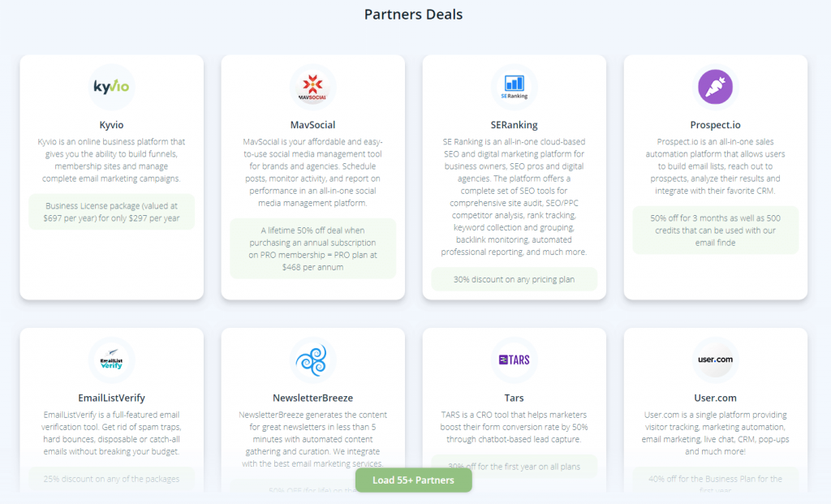
Task: Click Kyvio's Business License $297 deal box
Action: click(111, 212)
